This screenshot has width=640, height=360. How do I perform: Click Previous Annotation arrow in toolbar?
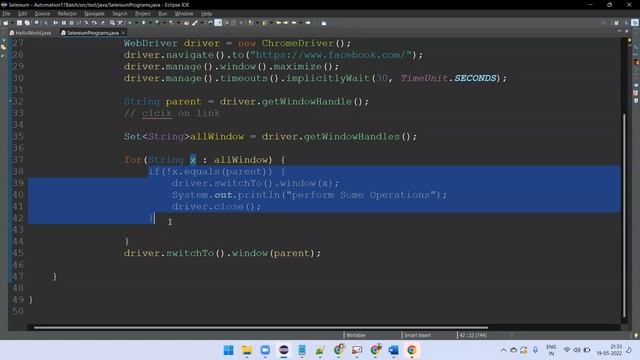pos(264,23)
